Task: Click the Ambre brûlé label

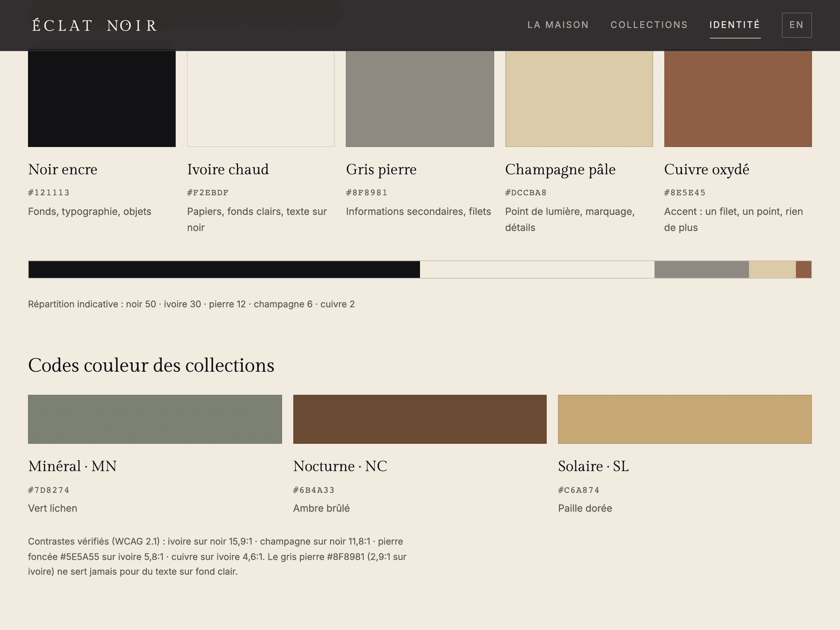Action: pyautogui.click(x=321, y=508)
